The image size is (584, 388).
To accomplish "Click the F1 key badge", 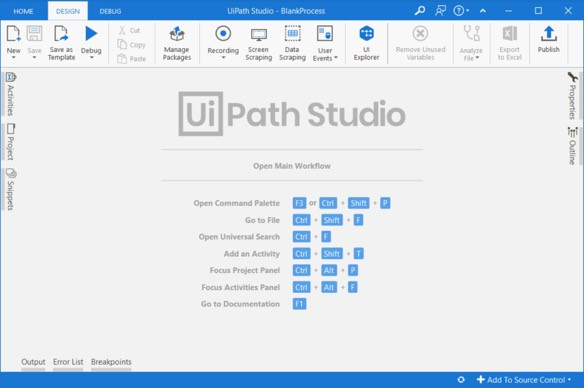I will tap(299, 304).
